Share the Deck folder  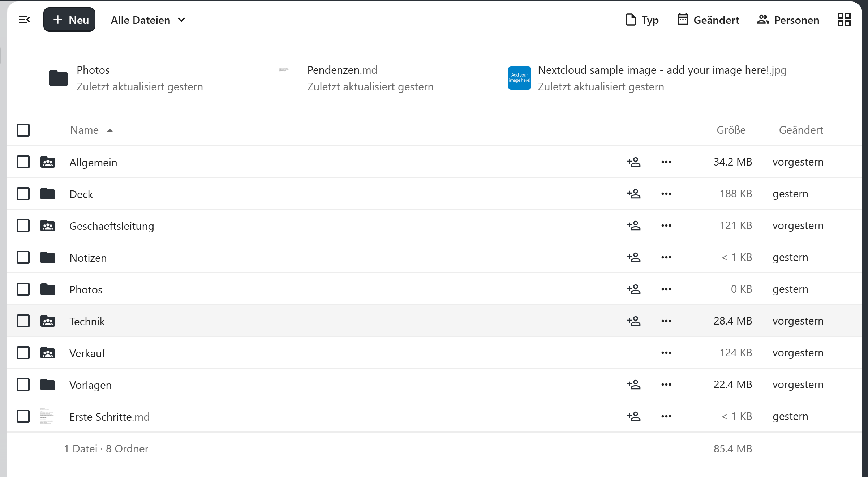click(634, 194)
